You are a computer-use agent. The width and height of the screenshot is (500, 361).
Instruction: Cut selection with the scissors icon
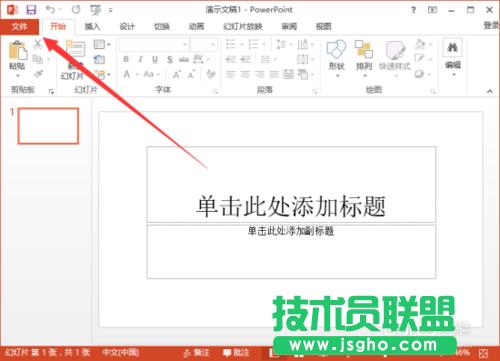38,44
